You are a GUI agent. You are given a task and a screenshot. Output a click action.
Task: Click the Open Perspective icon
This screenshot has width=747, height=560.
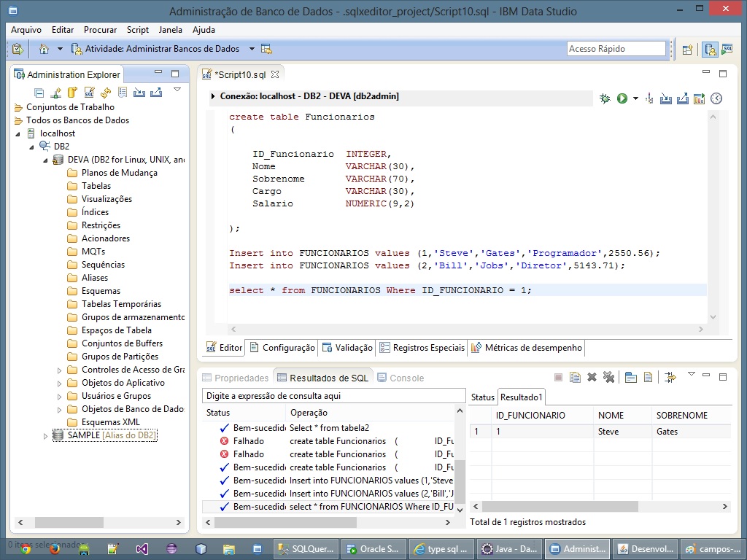(687, 50)
